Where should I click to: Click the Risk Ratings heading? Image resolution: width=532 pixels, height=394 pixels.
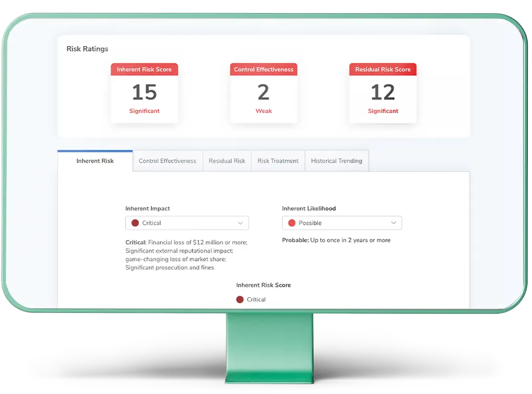87,49
